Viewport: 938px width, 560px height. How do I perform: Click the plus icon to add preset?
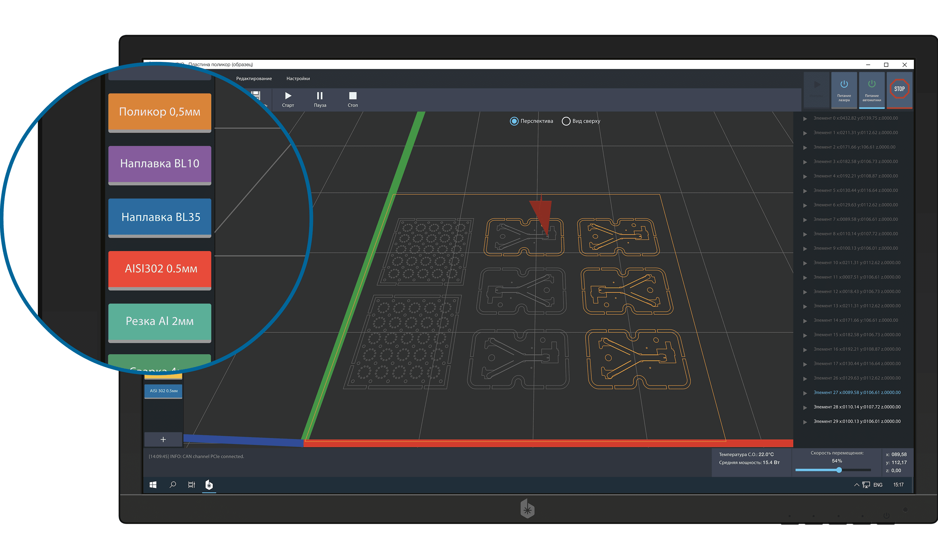pos(163,439)
